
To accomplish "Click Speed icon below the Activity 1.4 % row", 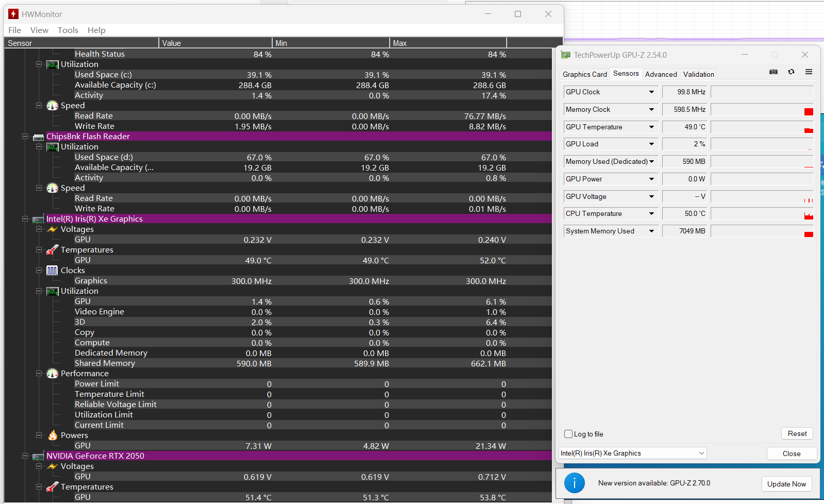I will pos(52,106).
